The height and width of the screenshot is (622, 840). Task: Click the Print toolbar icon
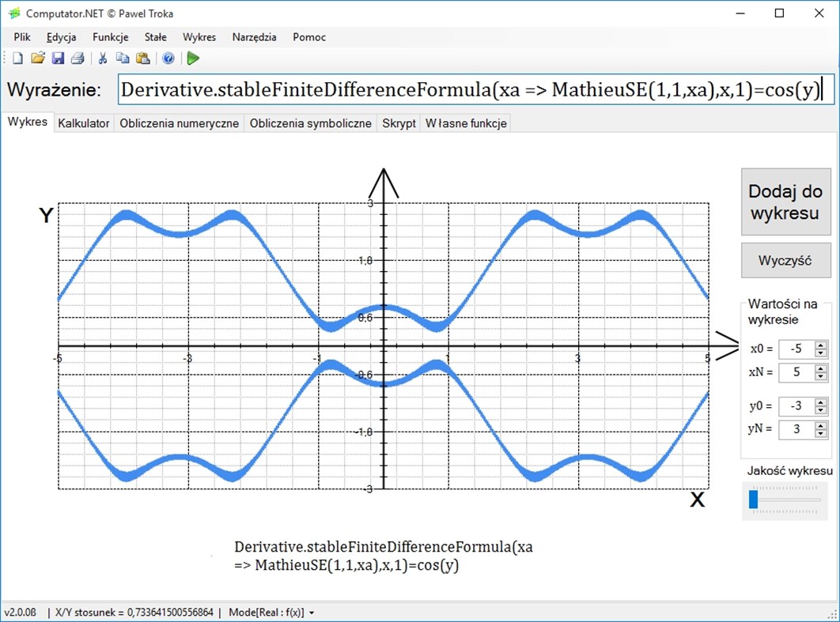pyautogui.click(x=78, y=58)
